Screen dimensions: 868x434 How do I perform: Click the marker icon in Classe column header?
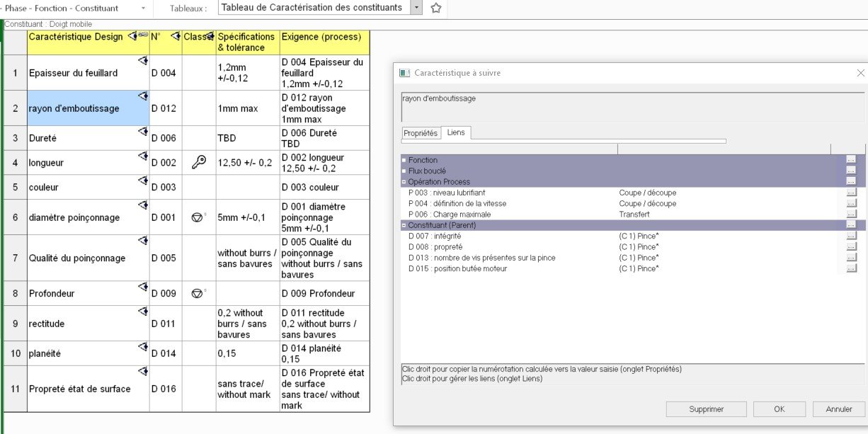210,36
